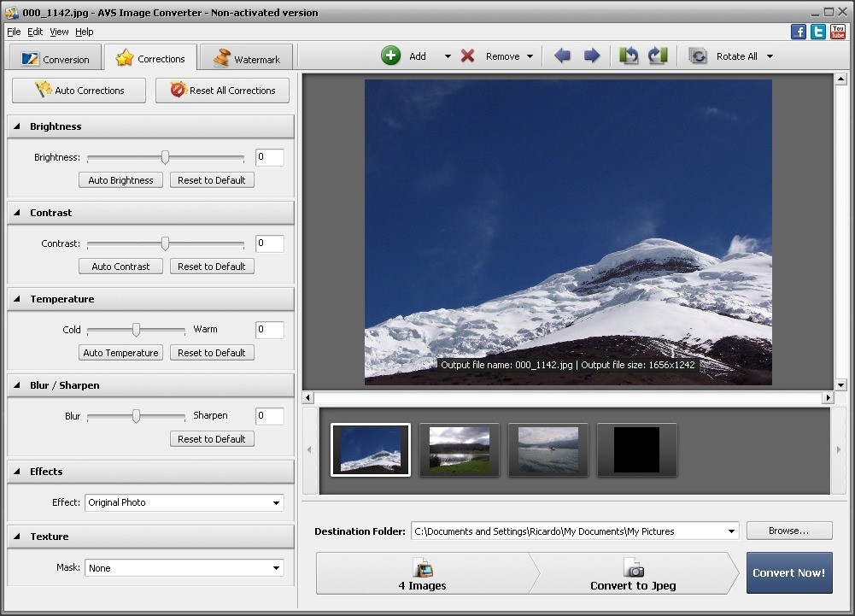The image size is (855, 616).
Task: Click the Convert Now! button
Action: 788,572
